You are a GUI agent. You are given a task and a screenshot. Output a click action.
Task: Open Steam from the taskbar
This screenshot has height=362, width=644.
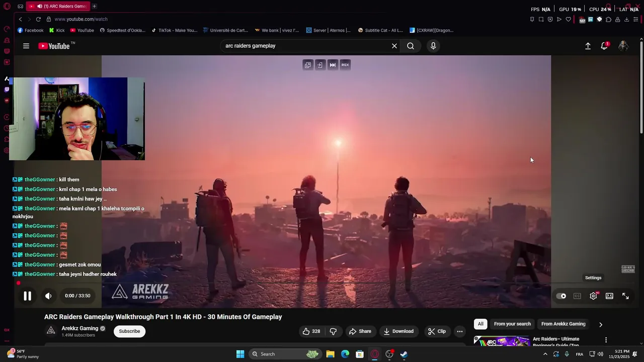(x=404, y=354)
